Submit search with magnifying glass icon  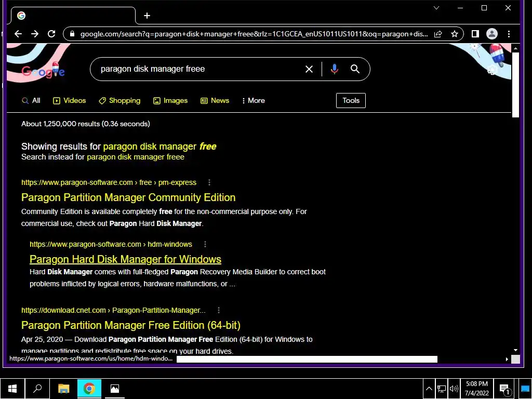coord(355,69)
